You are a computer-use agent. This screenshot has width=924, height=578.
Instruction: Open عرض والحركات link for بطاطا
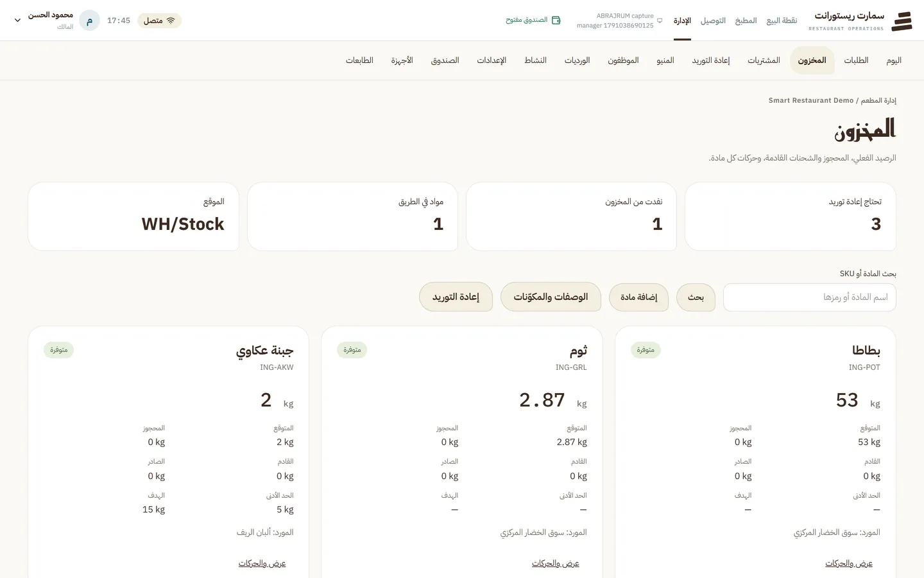tap(849, 563)
